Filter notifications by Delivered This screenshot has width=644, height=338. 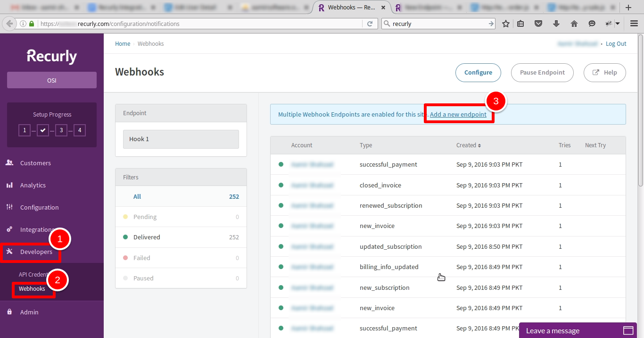coord(181,237)
